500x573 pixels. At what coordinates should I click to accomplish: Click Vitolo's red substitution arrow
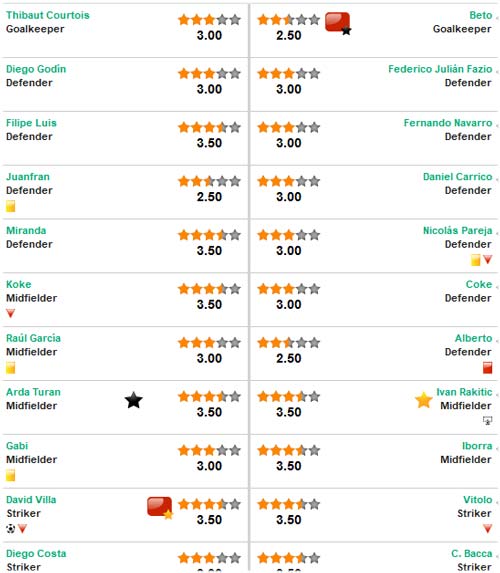pos(487,528)
